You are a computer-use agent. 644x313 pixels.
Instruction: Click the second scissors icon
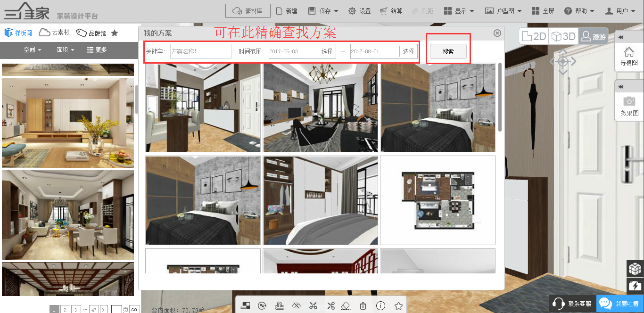[x=330, y=305]
